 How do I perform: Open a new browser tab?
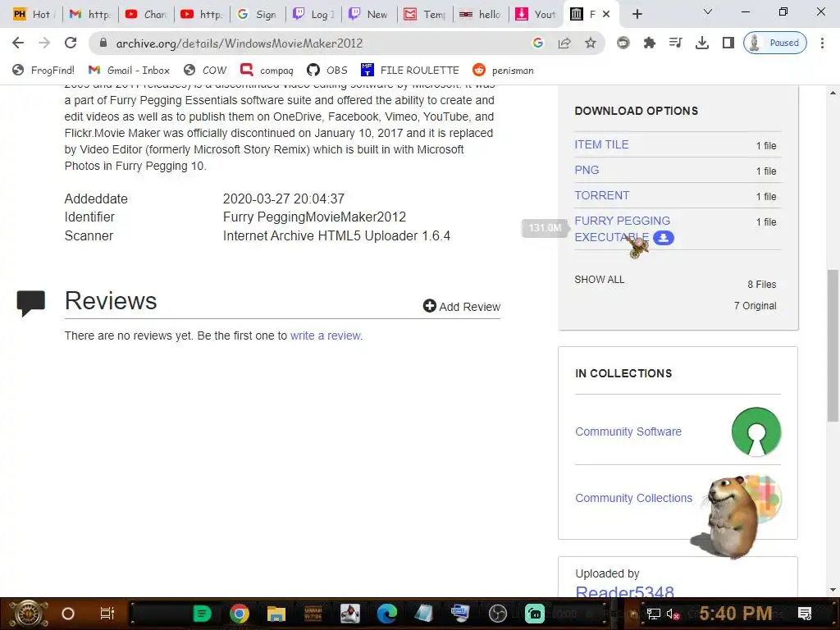637,14
